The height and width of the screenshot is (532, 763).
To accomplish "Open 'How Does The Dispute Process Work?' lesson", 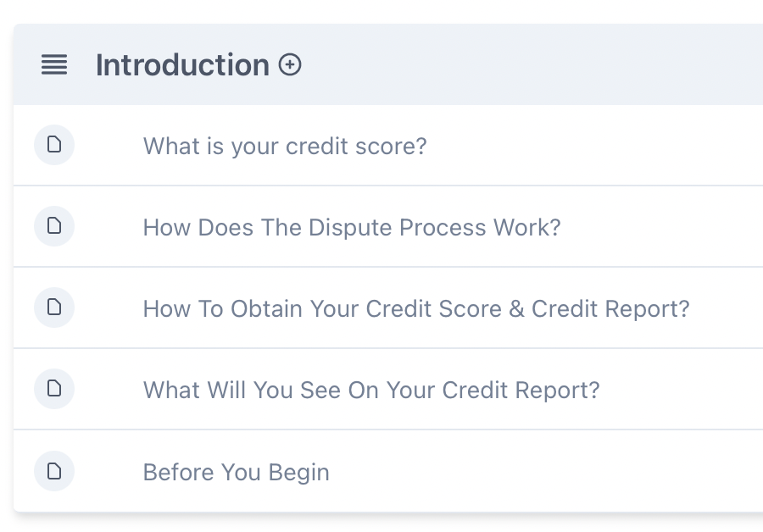I will 351,228.
